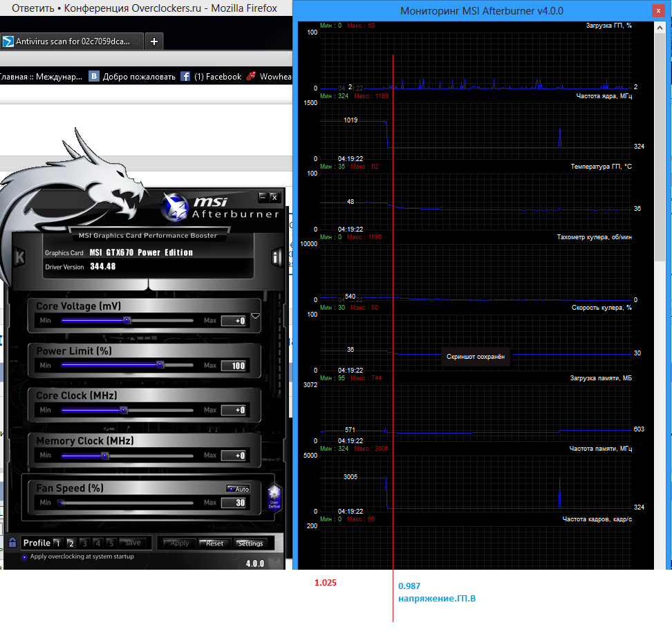
Task: Select profile slot 3
Action: click(x=84, y=543)
